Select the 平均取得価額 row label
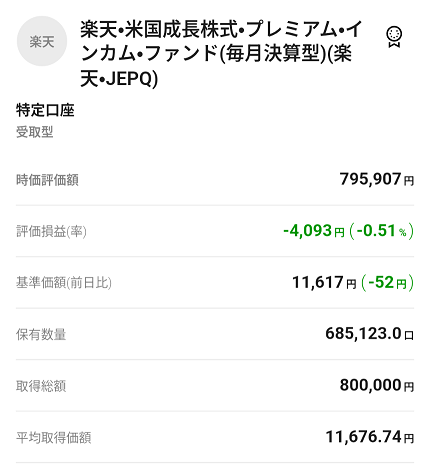The height and width of the screenshot is (468, 432). coord(54,437)
